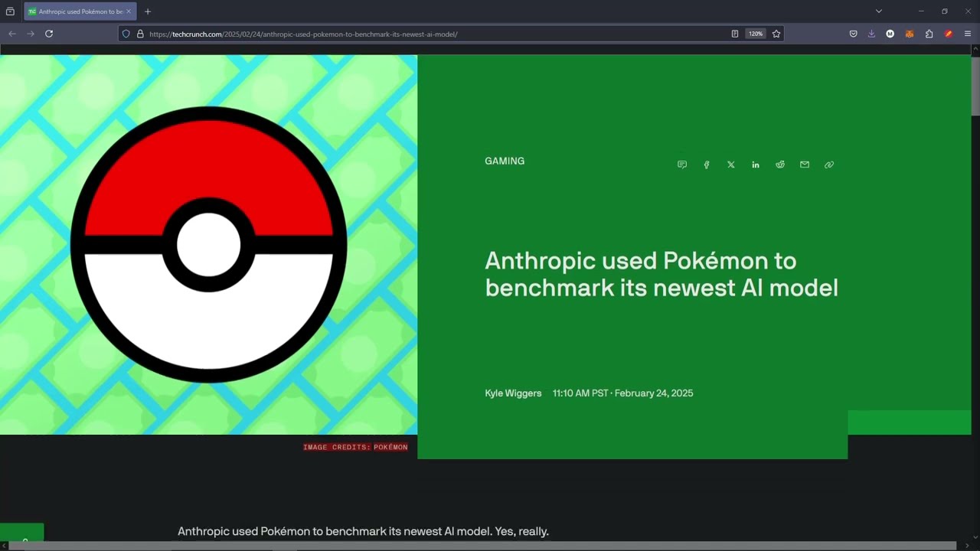Open a new tab with plus button
This screenshot has width=980, height=551.
[148, 11]
